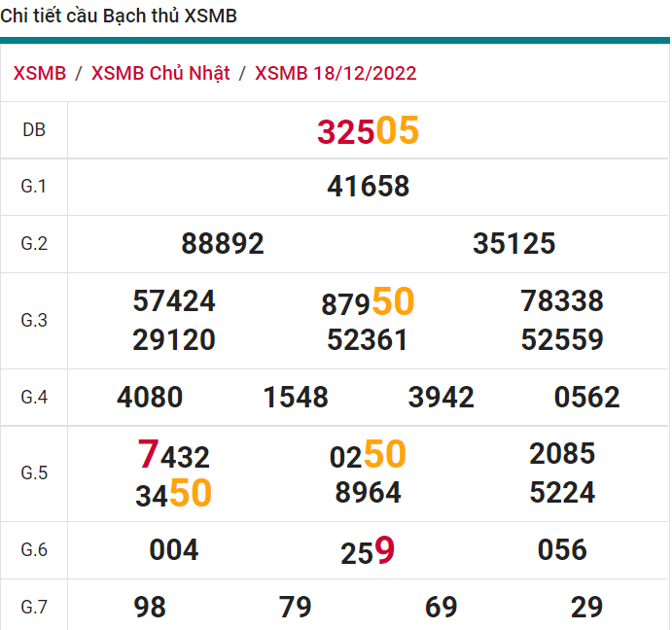Click the special prize number 32505
Screen dimensions: 672x630
[368, 130]
